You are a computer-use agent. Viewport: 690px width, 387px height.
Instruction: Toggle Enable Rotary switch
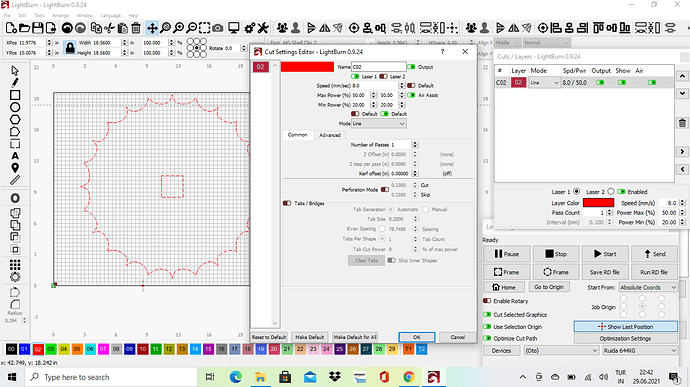(x=487, y=301)
